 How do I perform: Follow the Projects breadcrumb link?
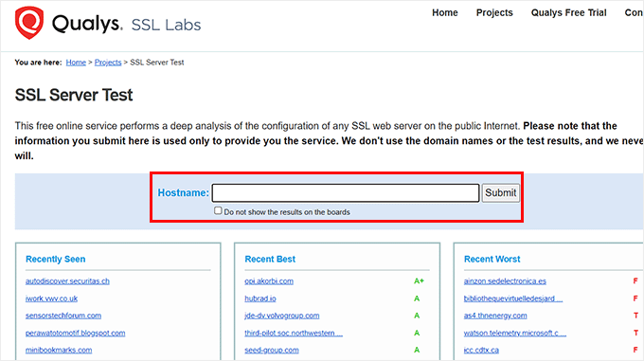(108, 63)
